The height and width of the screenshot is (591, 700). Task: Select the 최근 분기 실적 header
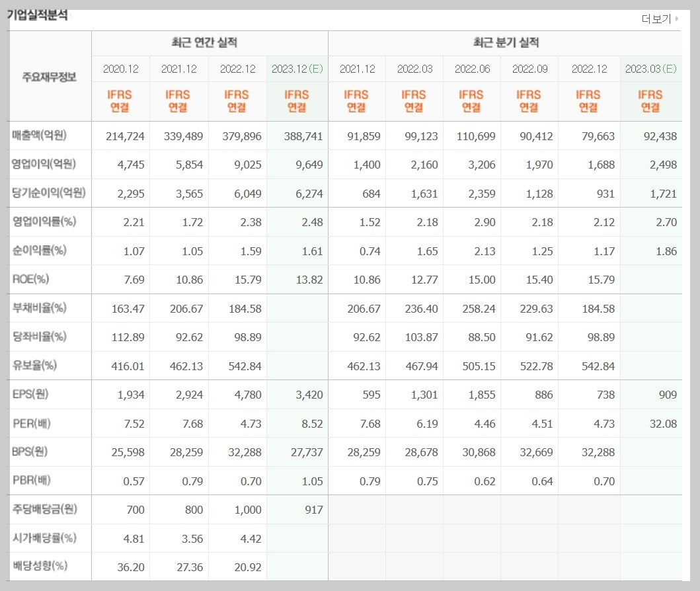(x=506, y=43)
